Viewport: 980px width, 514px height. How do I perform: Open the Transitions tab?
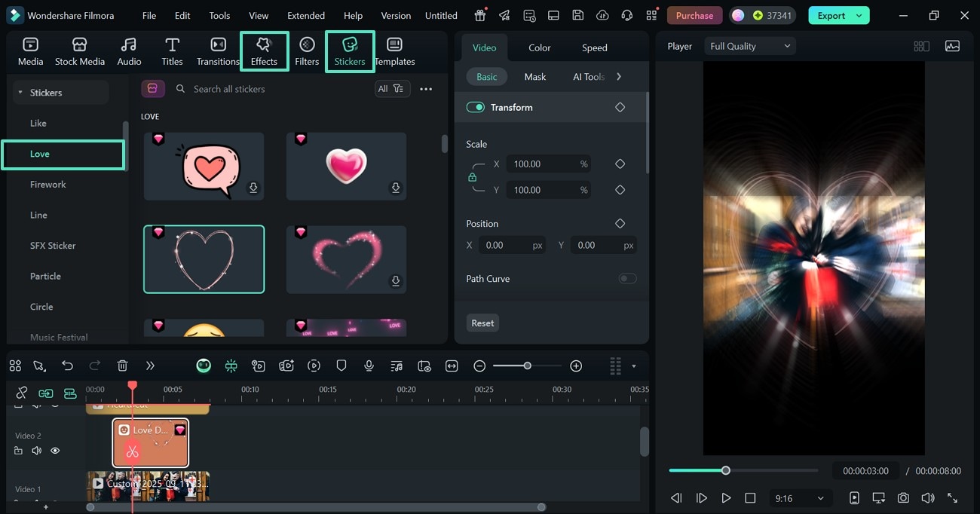click(x=218, y=51)
